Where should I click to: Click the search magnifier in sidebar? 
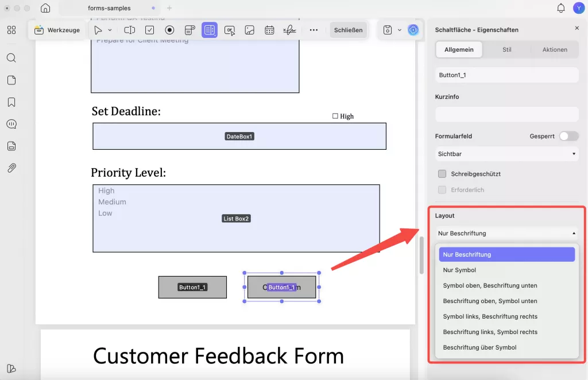pyautogui.click(x=11, y=58)
